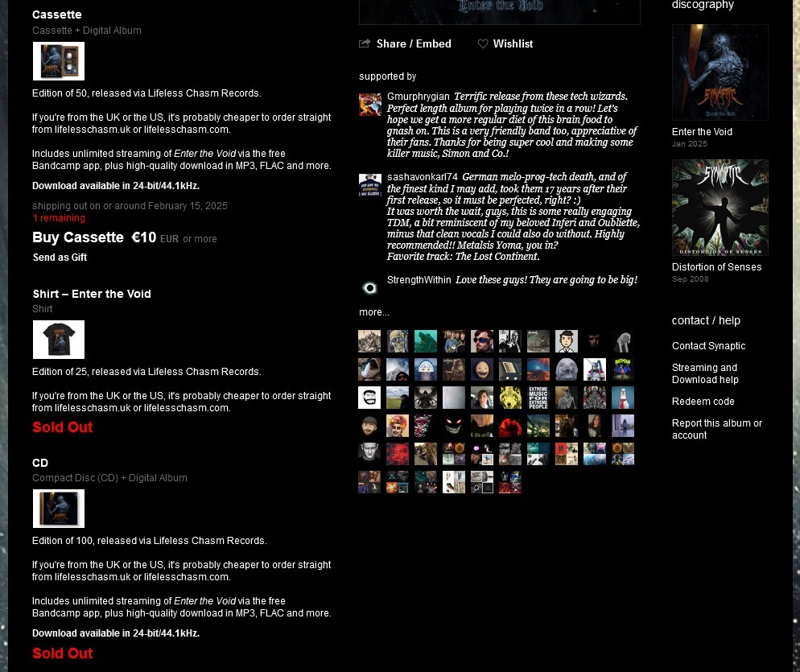
Task: Select the Extreme Music for Extreme People avatar
Action: tap(538, 398)
